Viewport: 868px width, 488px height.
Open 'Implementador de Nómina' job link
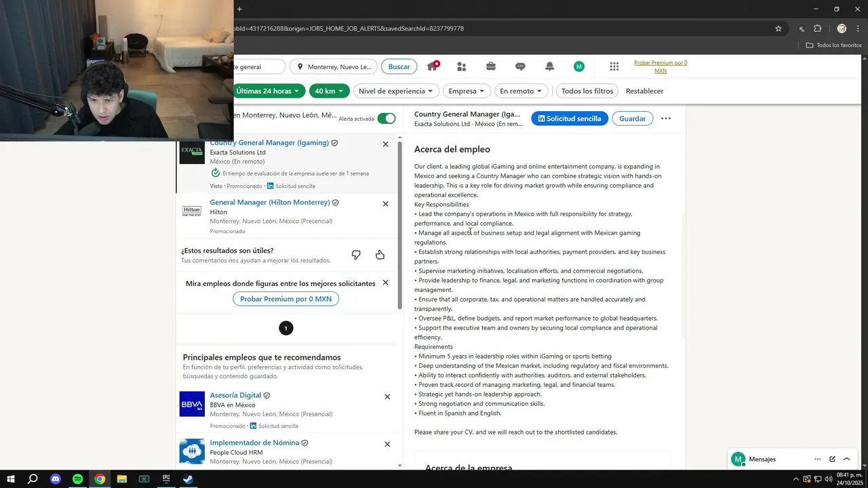[254, 443]
